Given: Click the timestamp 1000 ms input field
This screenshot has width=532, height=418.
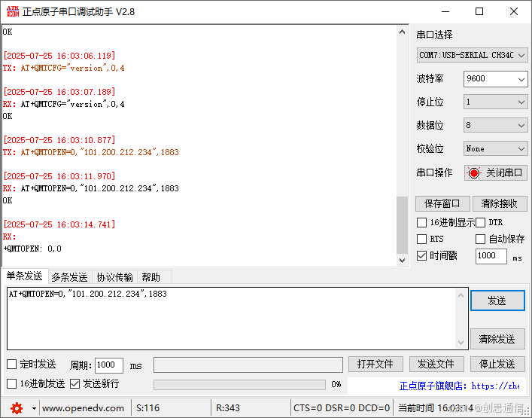Looking at the screenshot, I should click(491, 256).
